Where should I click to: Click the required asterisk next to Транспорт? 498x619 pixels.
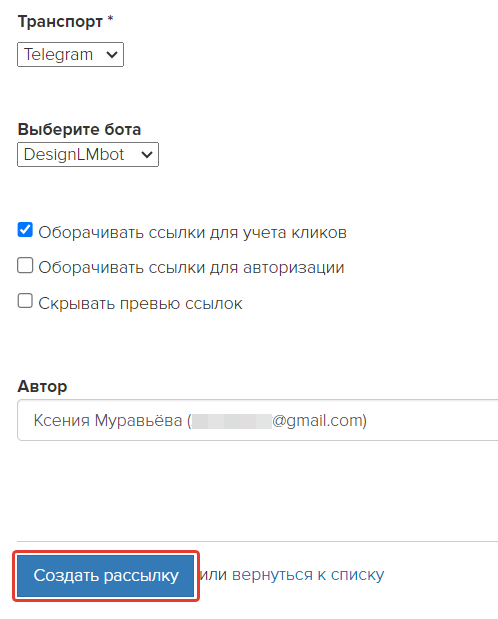pos(110,19)
